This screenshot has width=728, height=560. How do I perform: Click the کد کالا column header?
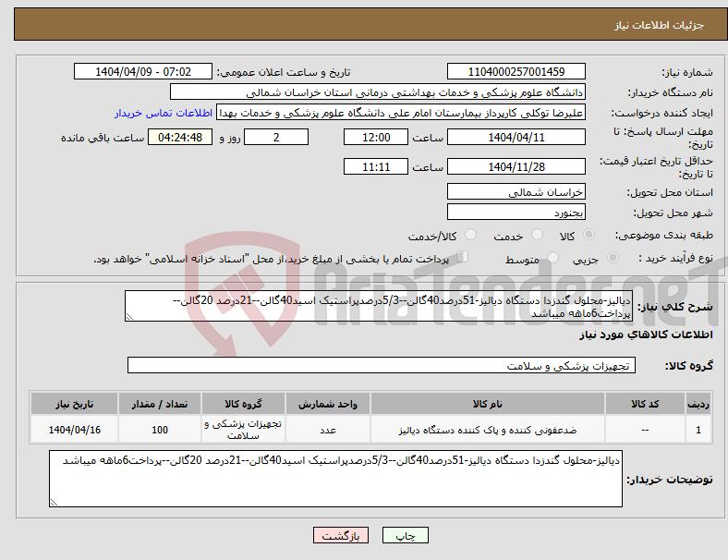(645, 404)
